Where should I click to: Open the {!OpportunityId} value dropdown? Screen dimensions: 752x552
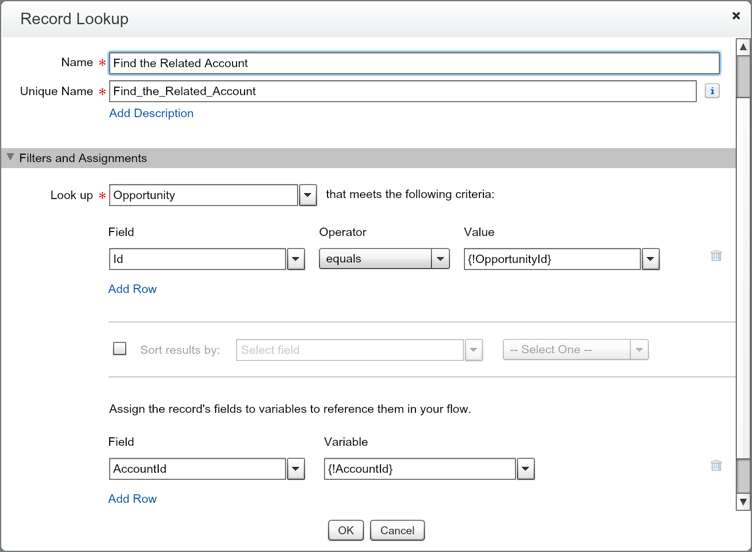[651, 259]
